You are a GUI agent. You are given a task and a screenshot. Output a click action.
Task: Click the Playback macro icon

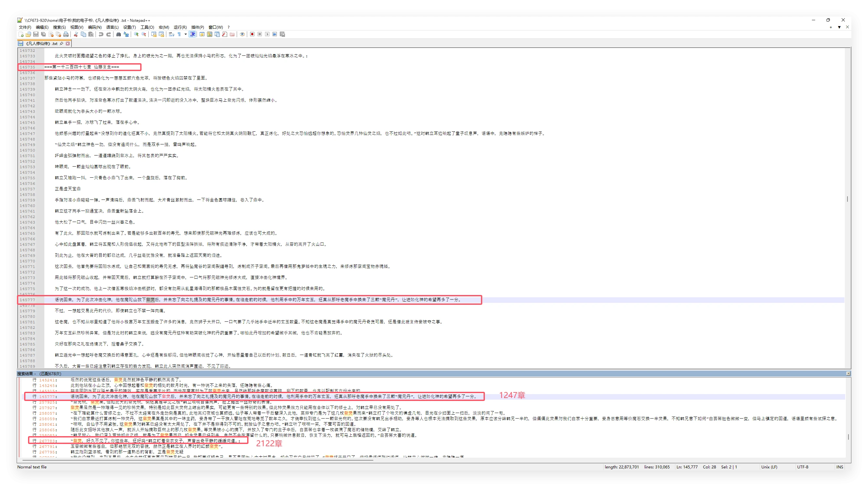tap(267, 34)
